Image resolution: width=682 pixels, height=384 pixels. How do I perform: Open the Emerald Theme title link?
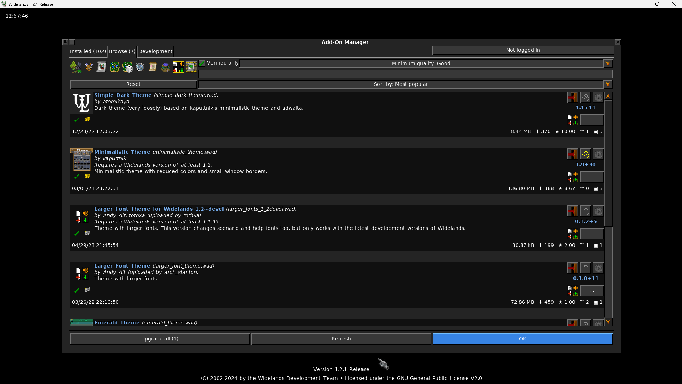[117, 323]
